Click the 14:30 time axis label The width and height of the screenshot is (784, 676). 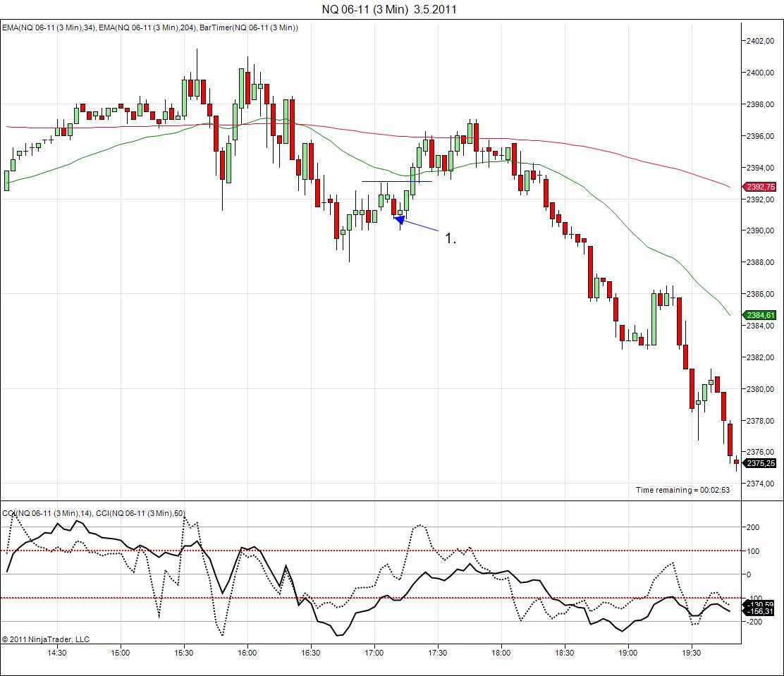coord(57,653)
